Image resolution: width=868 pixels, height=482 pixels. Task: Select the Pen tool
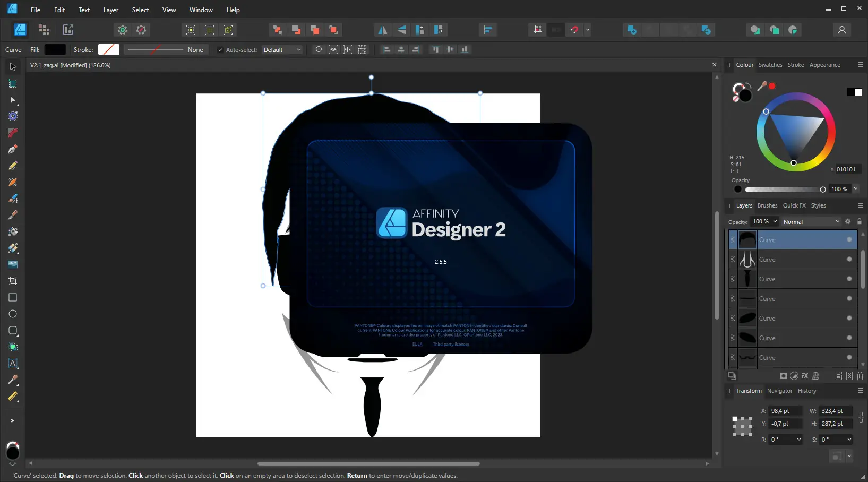pyautogui.click(x=13, y=149)
